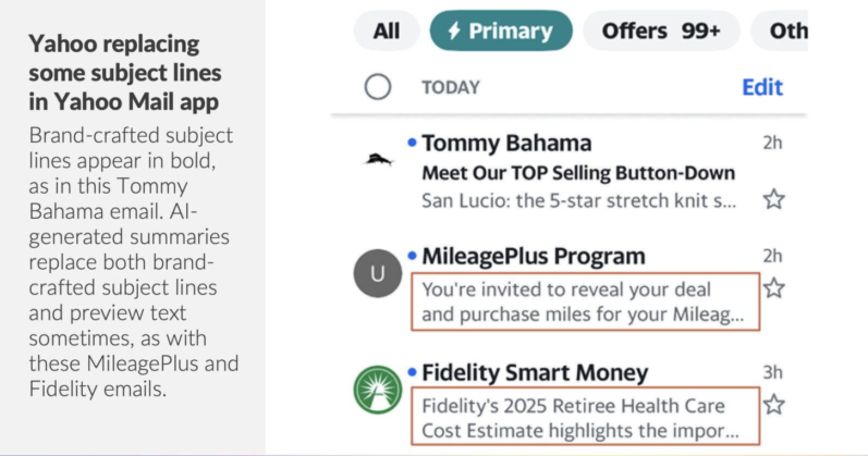Click the MileagePlus Program avatar icon
Screen dimensions: 868x456
(378, 273)
